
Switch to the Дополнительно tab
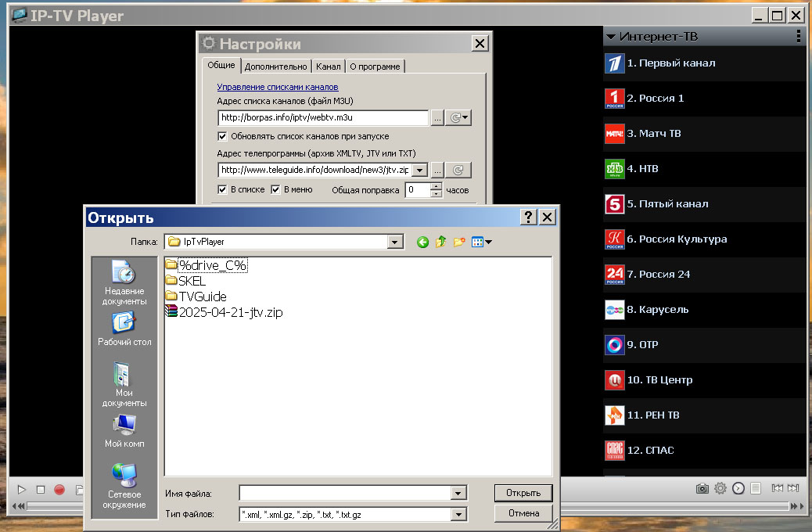(276, 66)
